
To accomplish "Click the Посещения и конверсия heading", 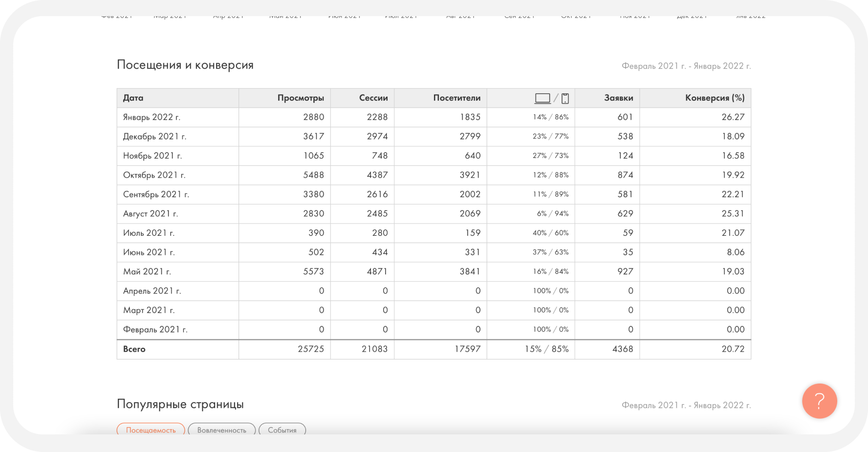I will coord(185,65).
